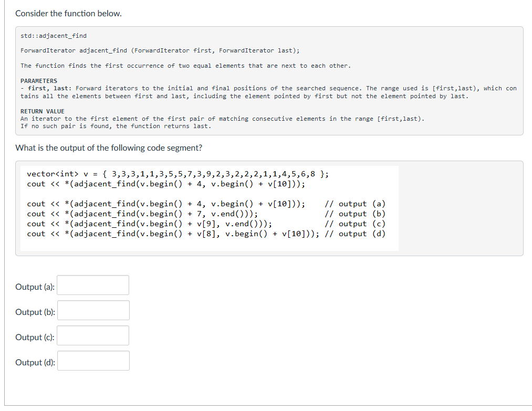Click the 'first, last: Forward iterators' parameter line
The height and width of the screenshot is (411, 532).
pos(268,89)
